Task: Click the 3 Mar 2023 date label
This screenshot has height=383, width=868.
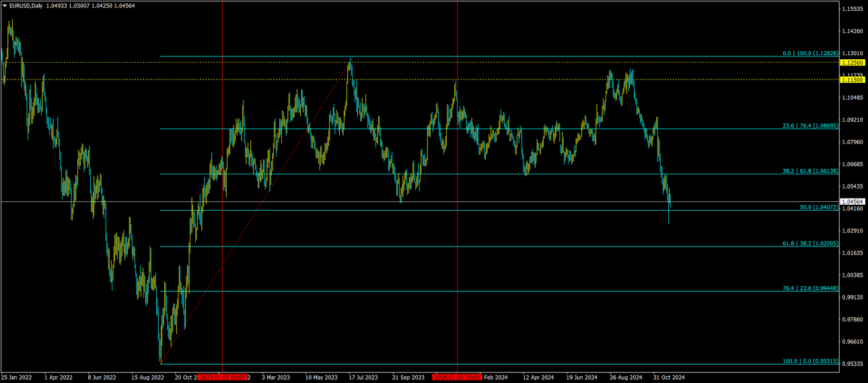Action: coord(276,378)
